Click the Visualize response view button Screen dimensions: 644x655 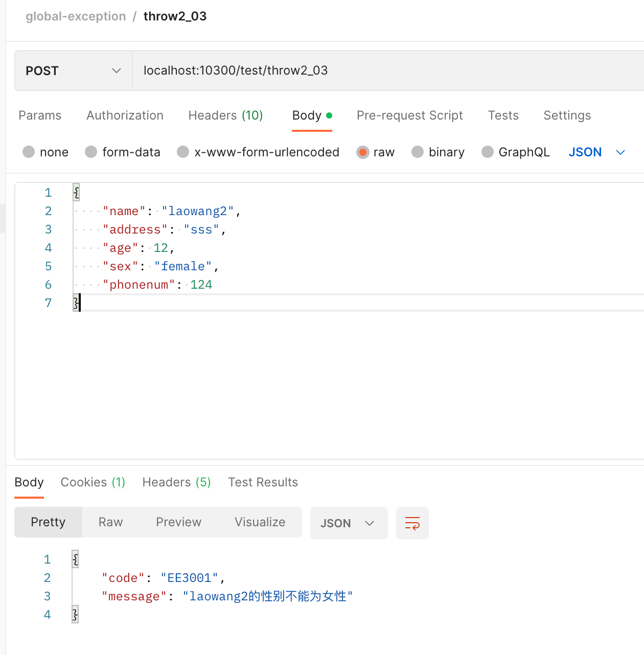pyautogui.click(x=260, y=522)
